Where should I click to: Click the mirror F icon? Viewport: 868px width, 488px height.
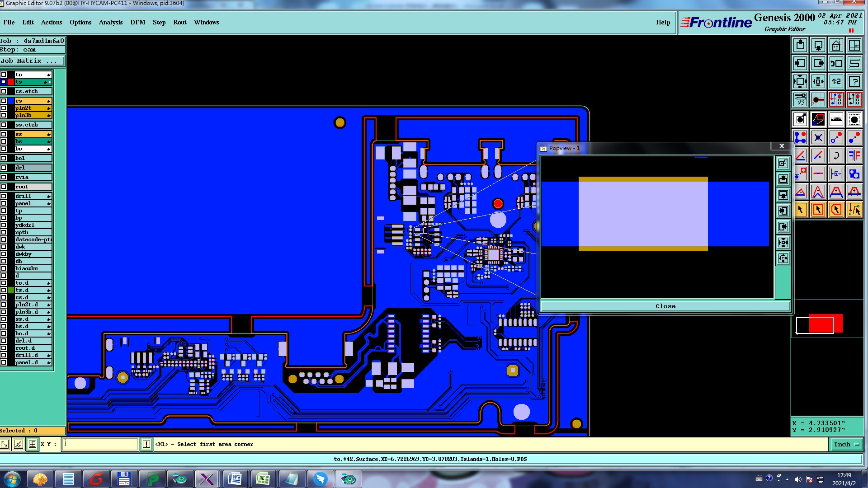[854, 156]
